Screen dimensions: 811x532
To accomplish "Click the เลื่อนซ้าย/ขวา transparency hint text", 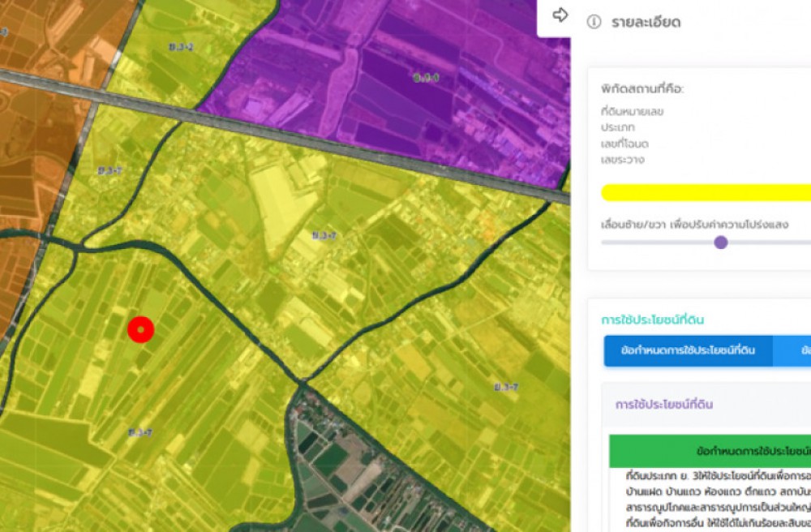I will pyautogui.click(x=695, y=225).
